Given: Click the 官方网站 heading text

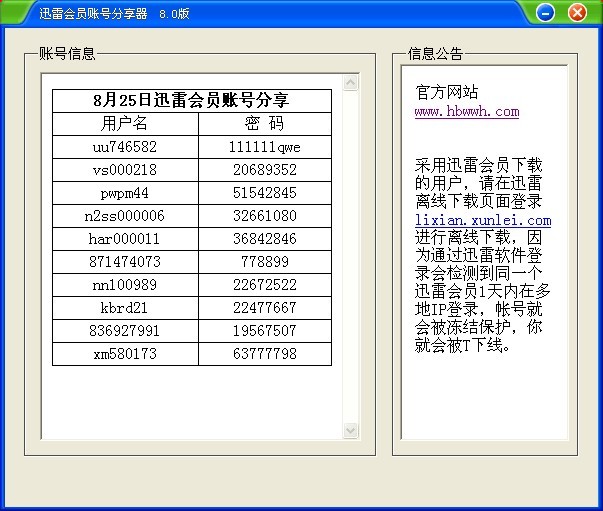Looking at the screenshot, I should (x=447, y=92).
